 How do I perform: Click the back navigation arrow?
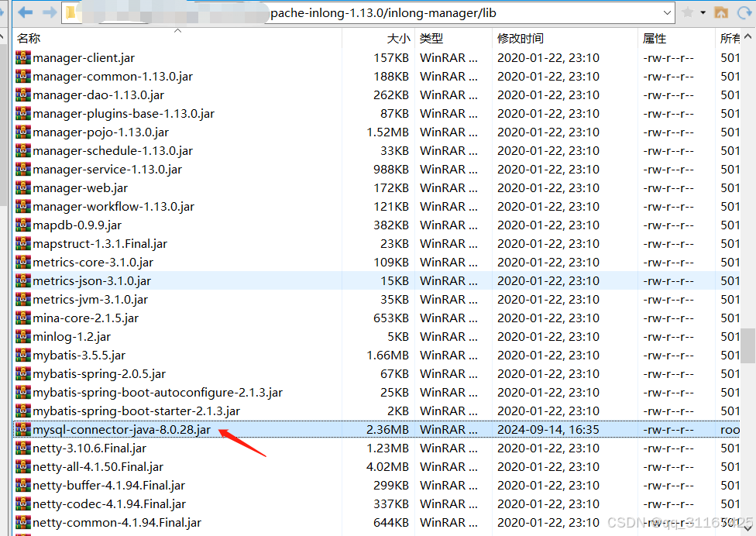point(24,12)
